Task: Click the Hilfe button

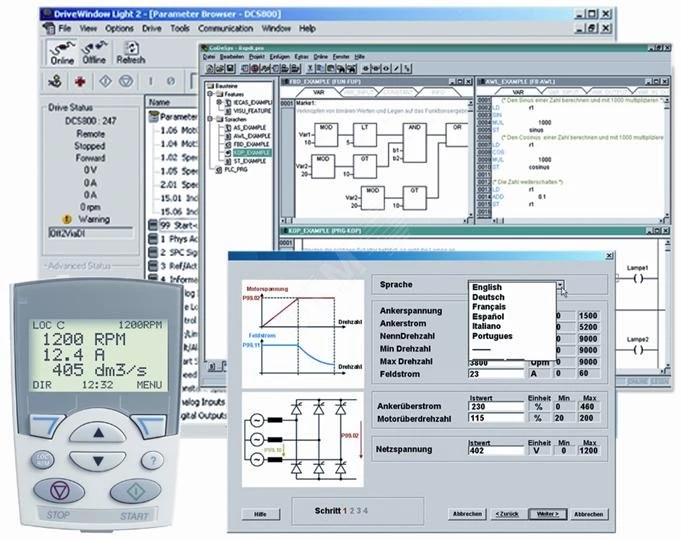Action: 261,514
